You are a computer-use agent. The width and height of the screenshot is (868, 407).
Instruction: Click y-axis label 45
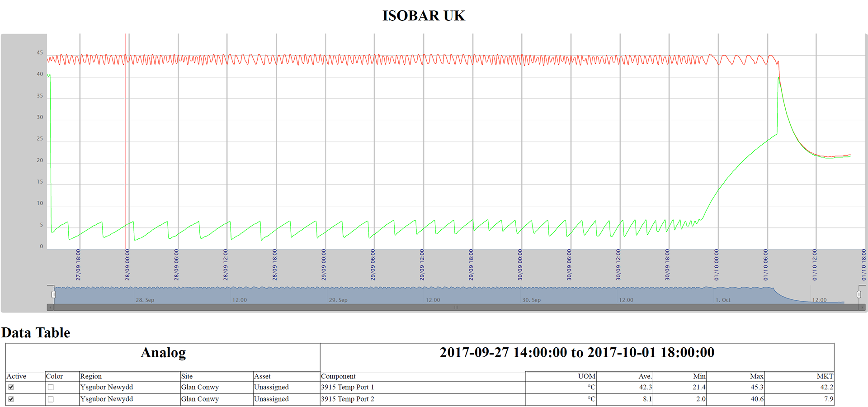(40, 52)
